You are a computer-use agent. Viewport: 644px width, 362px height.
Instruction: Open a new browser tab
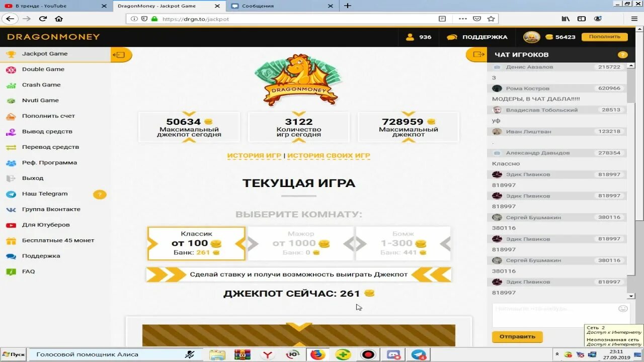(347, 6)
